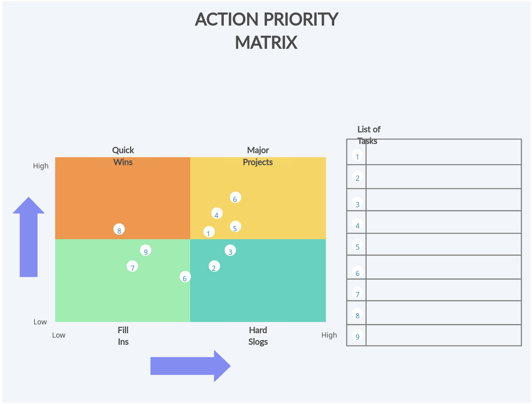This screenshot has width=532, height=404.
Task: Select marker 2 in the Hard Slogs quadrant
Action: coord(214,266)
